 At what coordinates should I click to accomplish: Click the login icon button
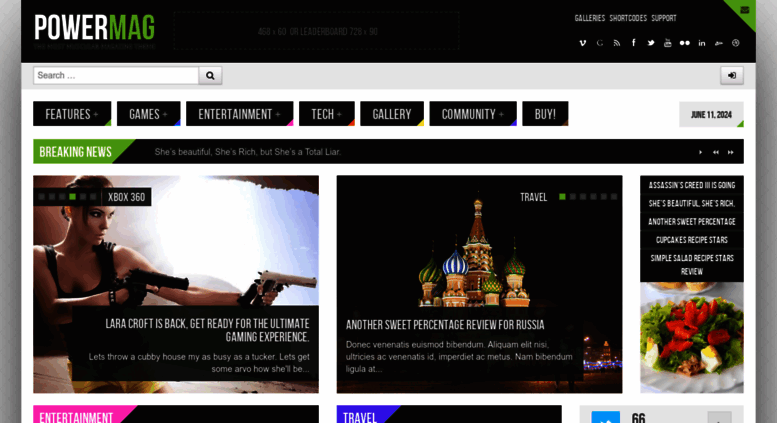click(731, 75)
